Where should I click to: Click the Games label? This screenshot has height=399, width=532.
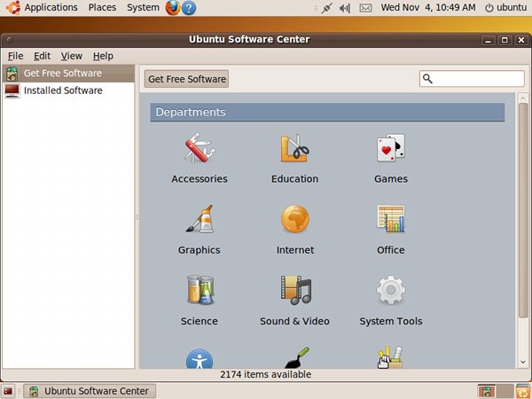pyautogui.click(x=391, y=179)
